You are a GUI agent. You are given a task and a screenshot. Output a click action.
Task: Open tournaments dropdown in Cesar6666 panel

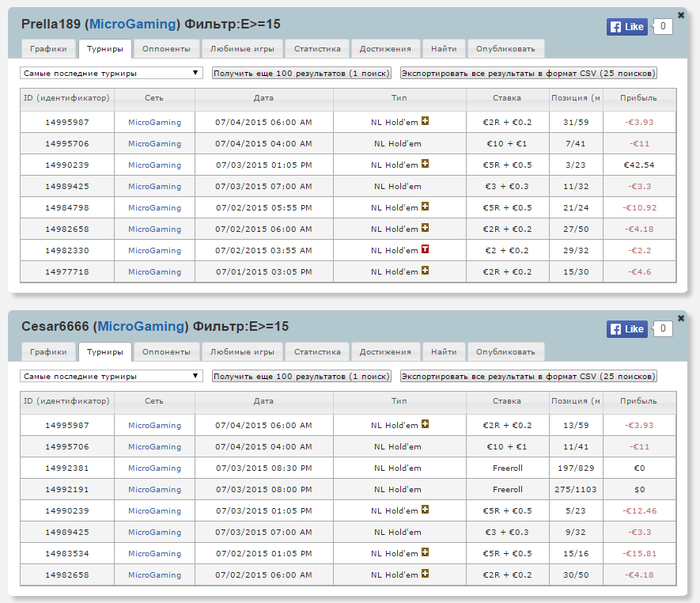111,376
